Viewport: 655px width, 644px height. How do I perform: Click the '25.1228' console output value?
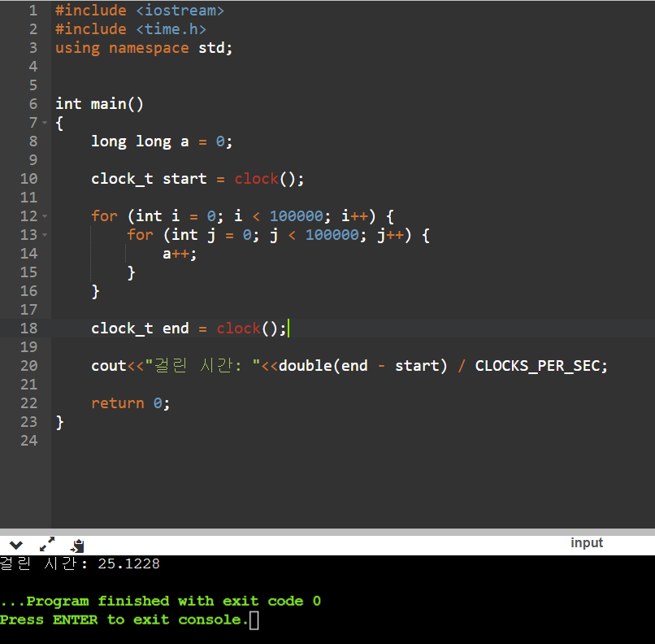(128, 563)
